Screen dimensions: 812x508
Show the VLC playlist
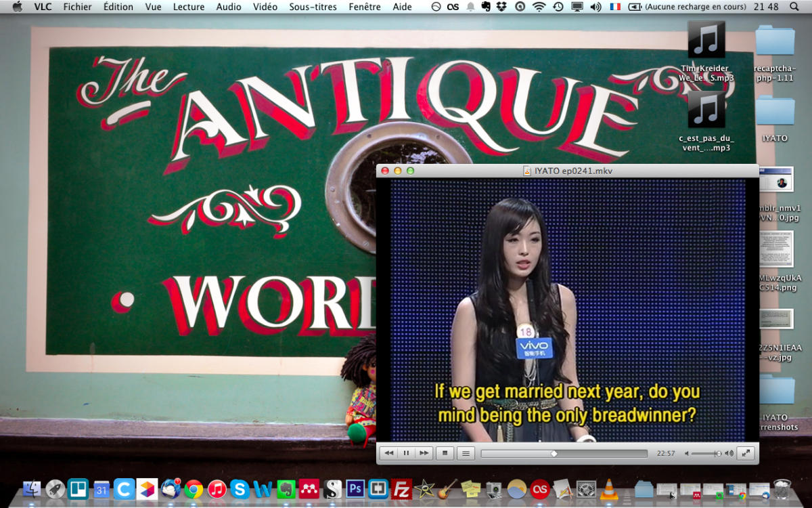click(465, 453)
